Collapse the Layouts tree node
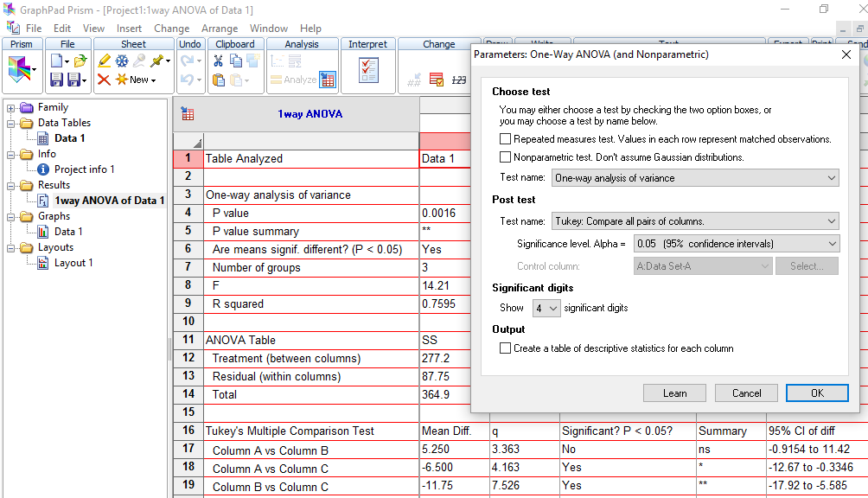This screenshot has width=868, height=498. click(x=10, y=248)
